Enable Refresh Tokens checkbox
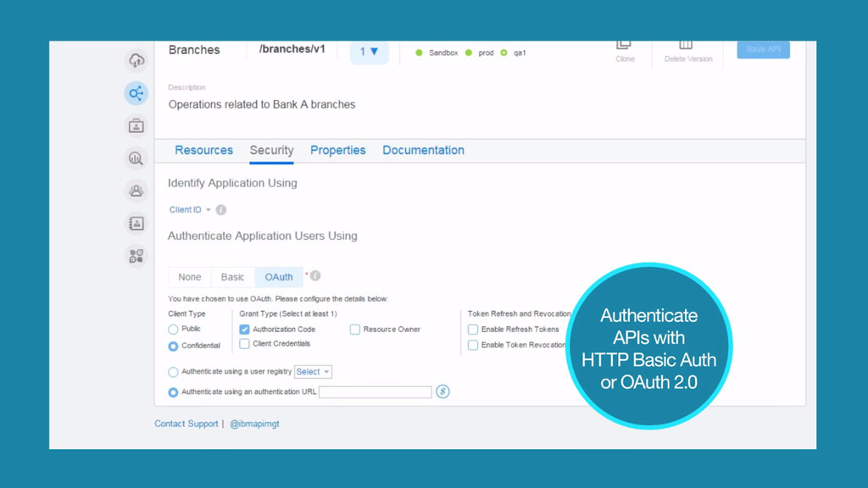This screenshot has width=868, height=488. point(473,330)
